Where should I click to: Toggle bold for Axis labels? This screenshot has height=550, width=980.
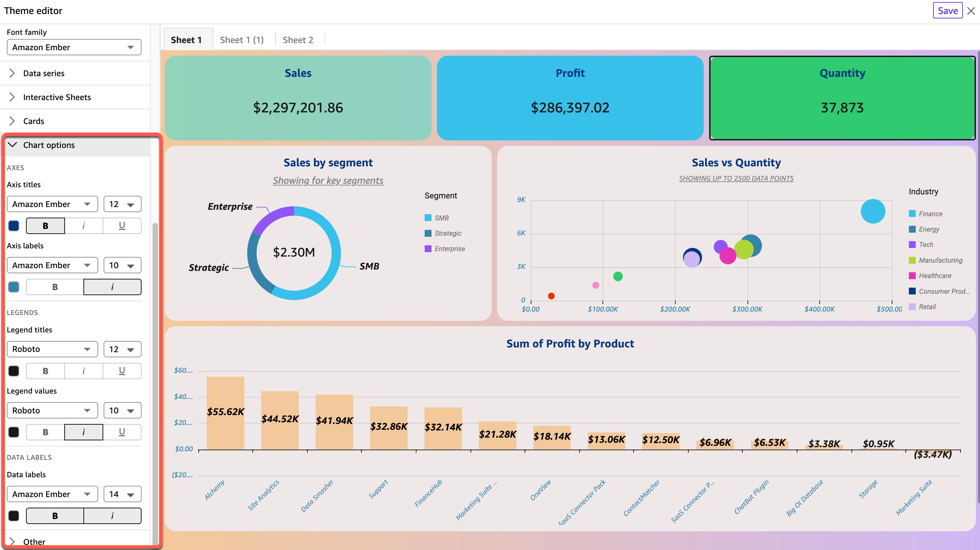pyautogui.click(x=55, y=287)
